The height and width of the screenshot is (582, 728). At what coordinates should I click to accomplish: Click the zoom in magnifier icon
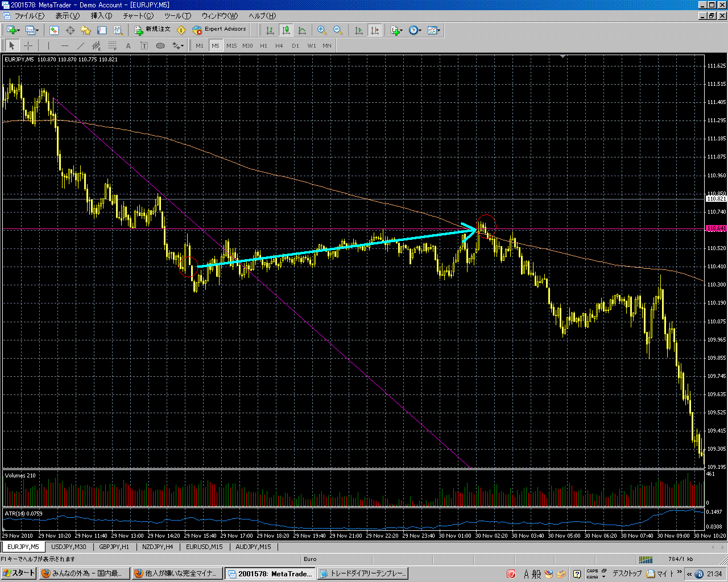322,30
